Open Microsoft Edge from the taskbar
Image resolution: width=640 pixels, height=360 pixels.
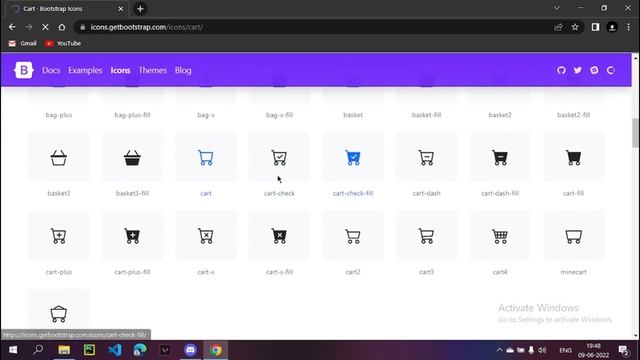point(140,350)
